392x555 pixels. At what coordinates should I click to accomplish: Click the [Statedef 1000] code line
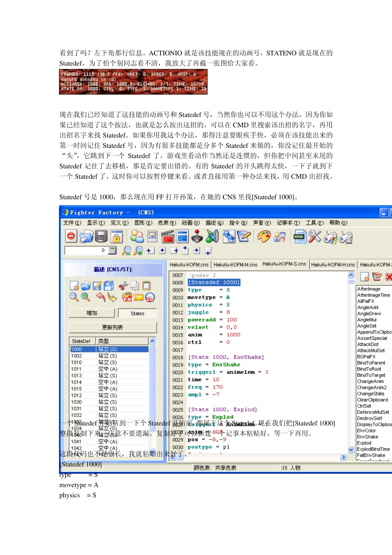pyautogui.click(x=214, y=282)
